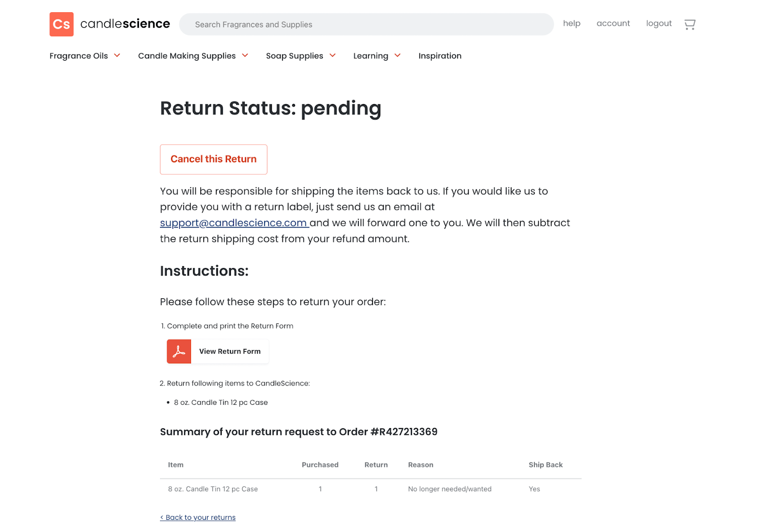Focus the Search Fragrances and Supplies field
This screenshot has height=532, width=778.
(367, 24)
